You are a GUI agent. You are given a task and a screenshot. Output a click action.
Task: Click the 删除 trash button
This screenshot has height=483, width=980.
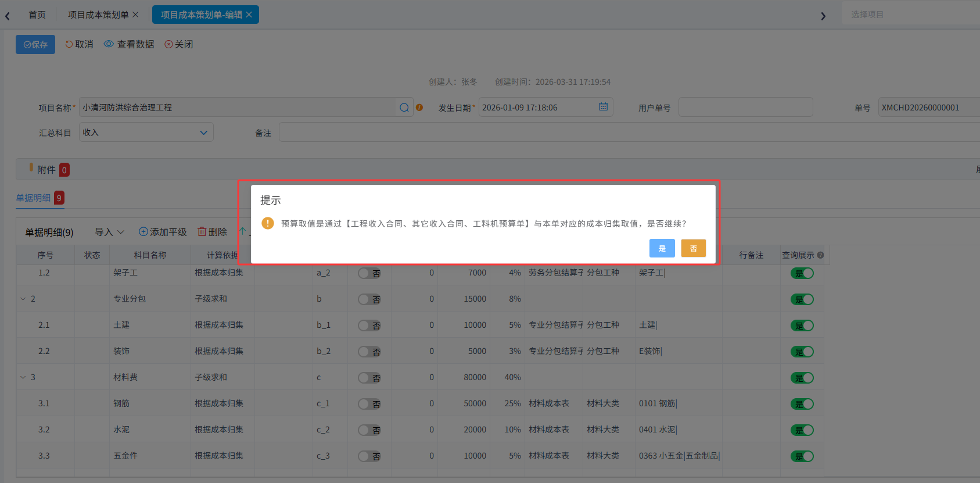[x=213, y=232]
